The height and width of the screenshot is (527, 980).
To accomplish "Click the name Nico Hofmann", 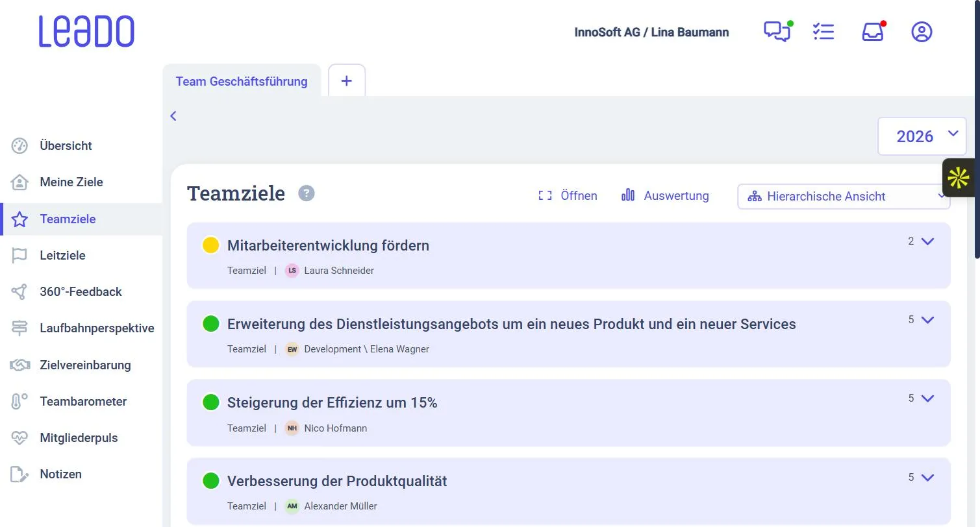I will click(335, 428).
